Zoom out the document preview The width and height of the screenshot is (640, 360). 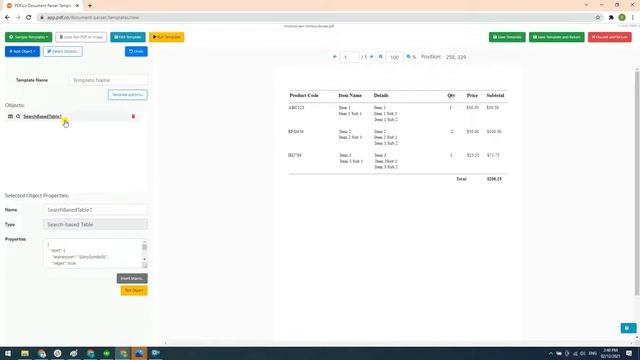pyautogui.click(x=381, y=57)
